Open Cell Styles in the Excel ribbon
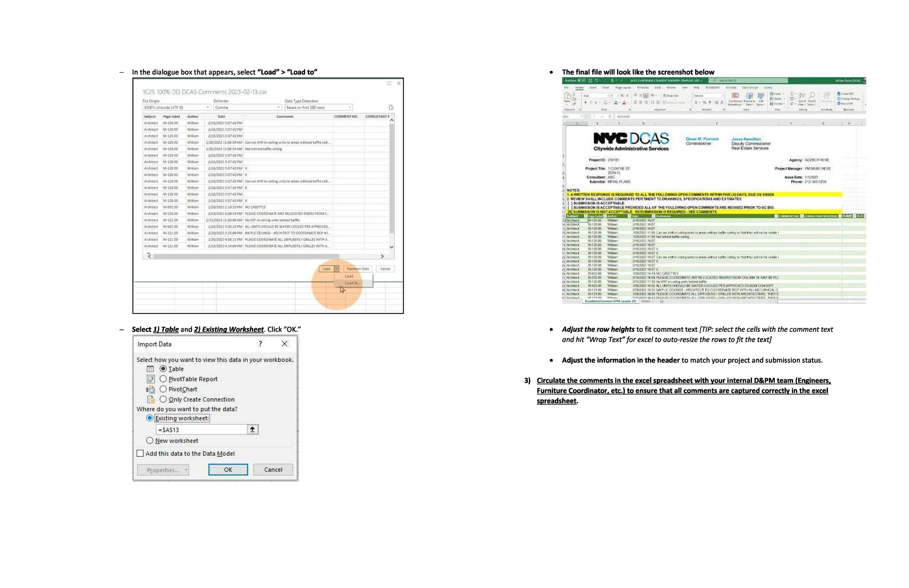Screen dimensions: 909x588 [761, 98]
